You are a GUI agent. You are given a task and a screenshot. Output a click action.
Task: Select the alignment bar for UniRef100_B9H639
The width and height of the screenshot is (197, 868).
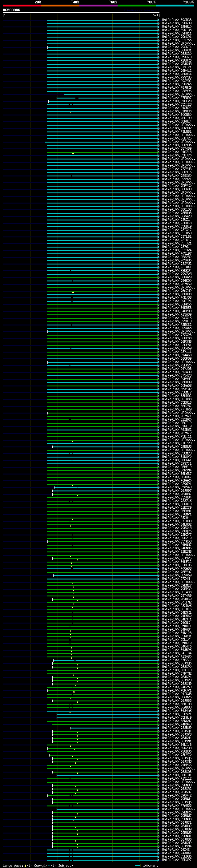pyautogui.click(x=103, y=23)
